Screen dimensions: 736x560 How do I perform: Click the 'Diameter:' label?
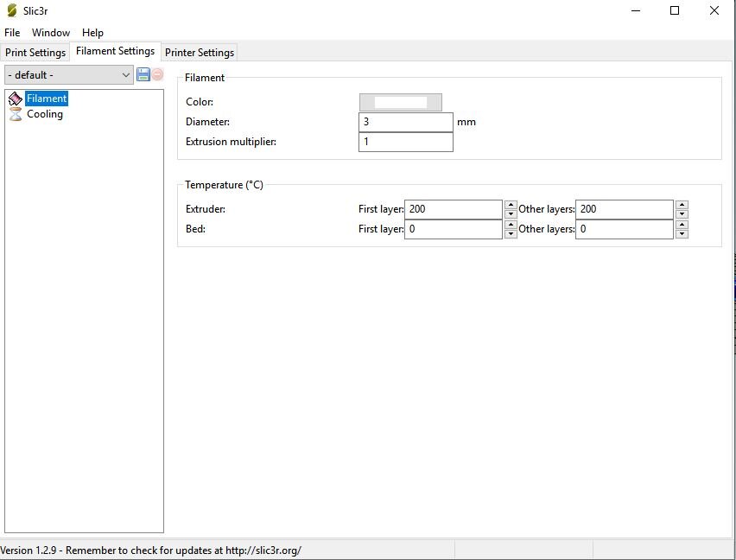(207, 122)
